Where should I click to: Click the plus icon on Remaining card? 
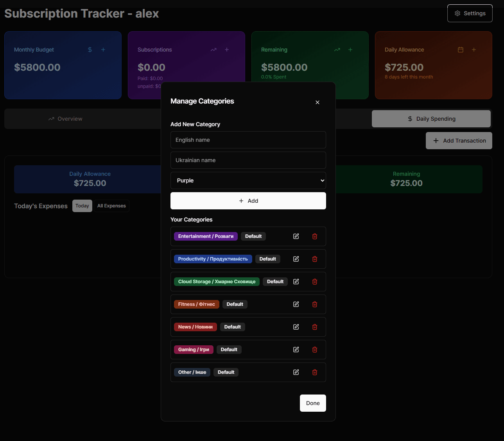pyautogui.click(x=350, y=50)
